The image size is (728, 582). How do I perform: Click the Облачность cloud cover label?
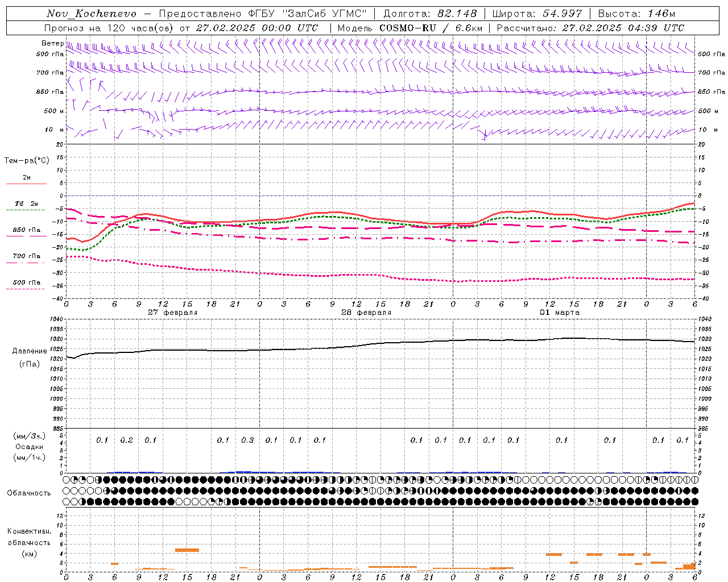click(x=29, y=493)
